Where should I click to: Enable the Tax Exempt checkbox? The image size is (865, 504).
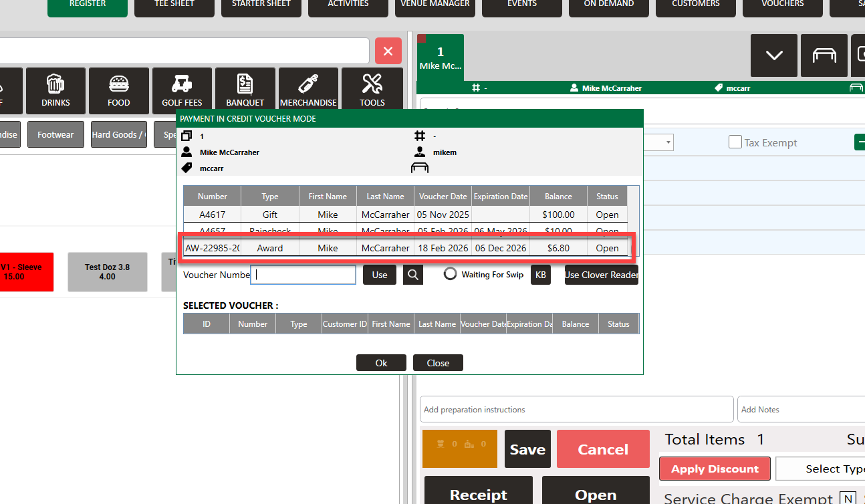(x=735, y=142)
